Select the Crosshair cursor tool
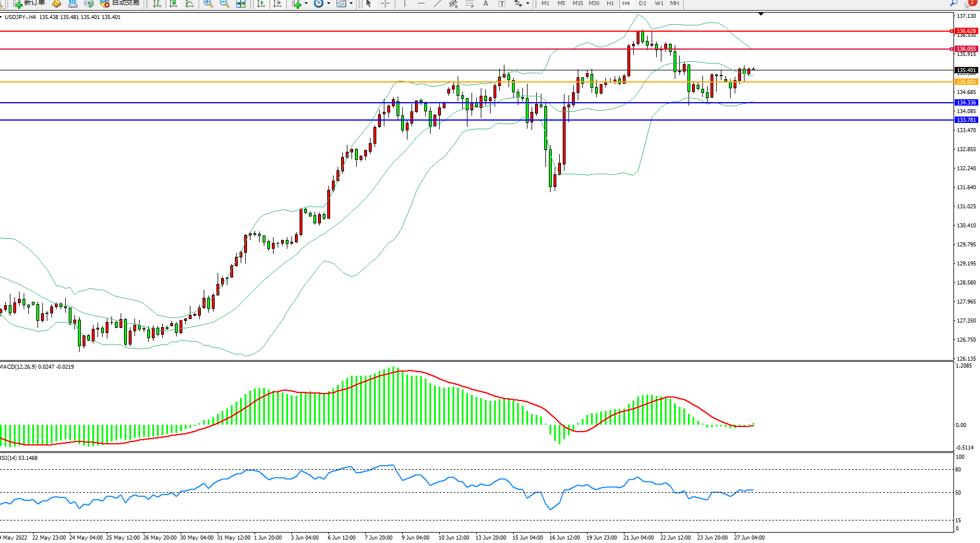 [x=385, y=3]
